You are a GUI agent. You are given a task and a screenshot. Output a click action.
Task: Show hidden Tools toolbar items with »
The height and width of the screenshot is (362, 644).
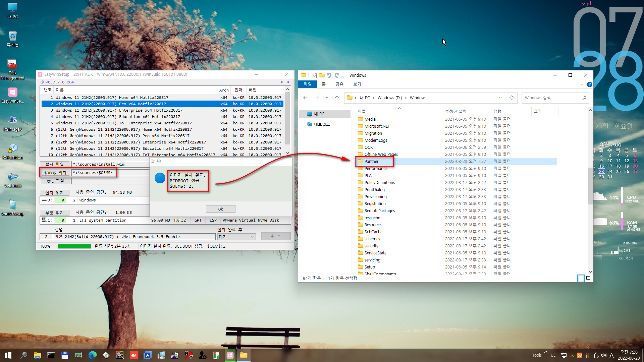(x=546, y=352)
